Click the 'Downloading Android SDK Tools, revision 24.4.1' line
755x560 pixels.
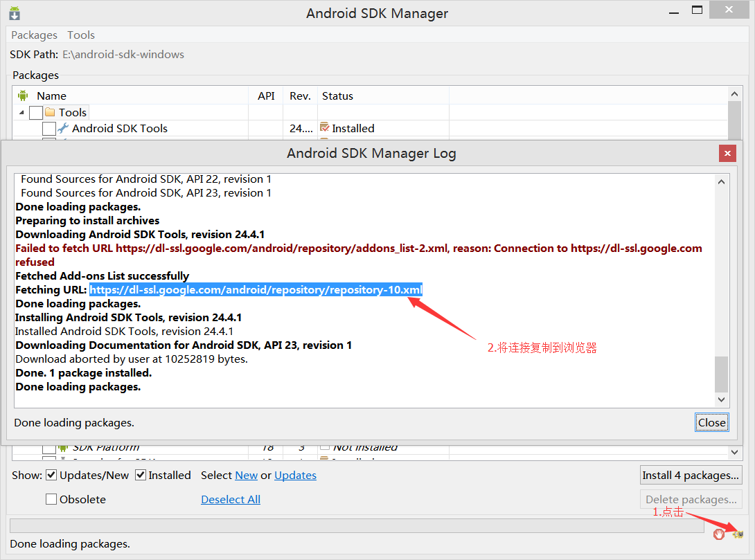(140, 234)
